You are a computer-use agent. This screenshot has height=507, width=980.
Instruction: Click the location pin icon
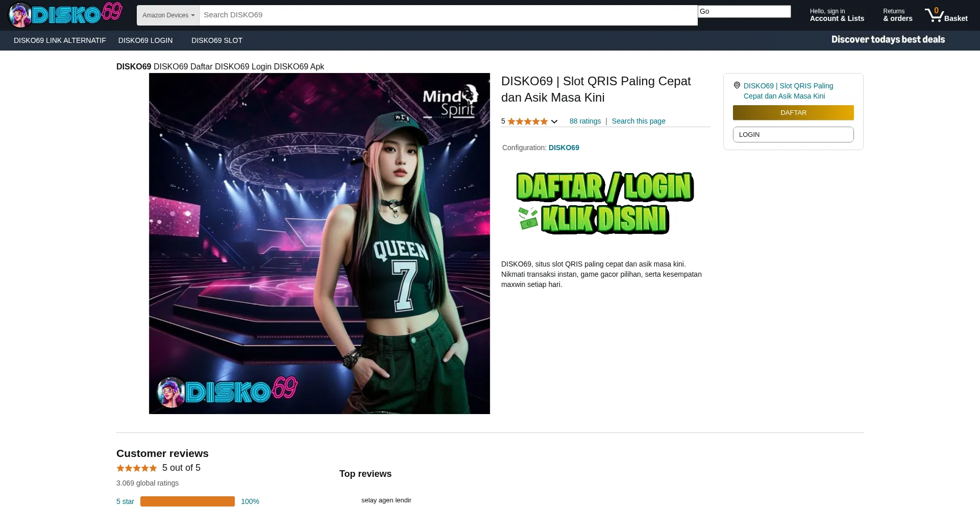(737, 85)
